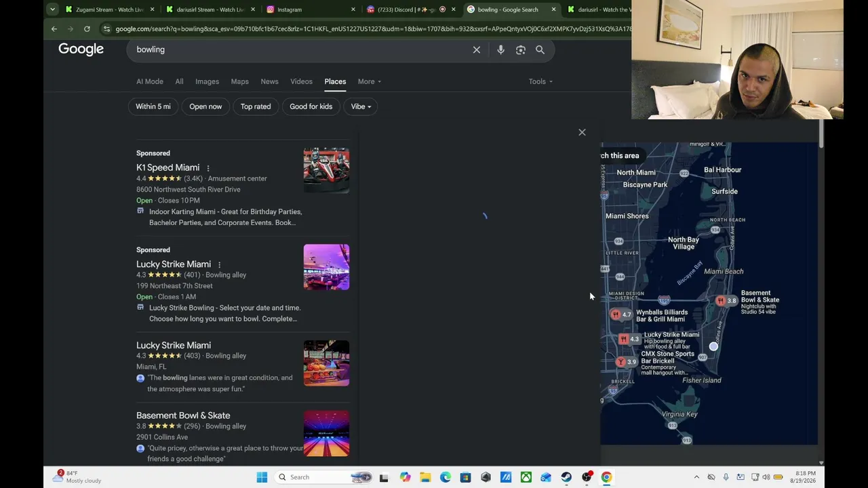
Task: View site information in the address bar
Action: tap(106, 29)
